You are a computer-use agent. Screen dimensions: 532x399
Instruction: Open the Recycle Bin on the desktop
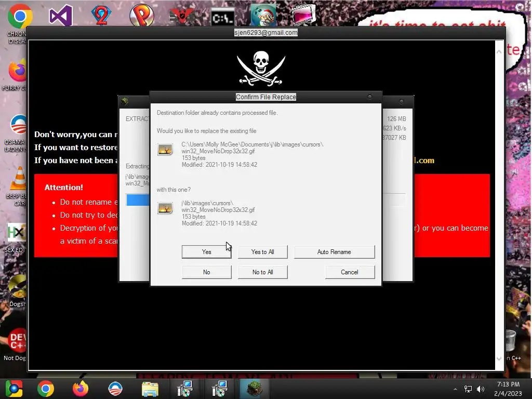tap(511, 341)
